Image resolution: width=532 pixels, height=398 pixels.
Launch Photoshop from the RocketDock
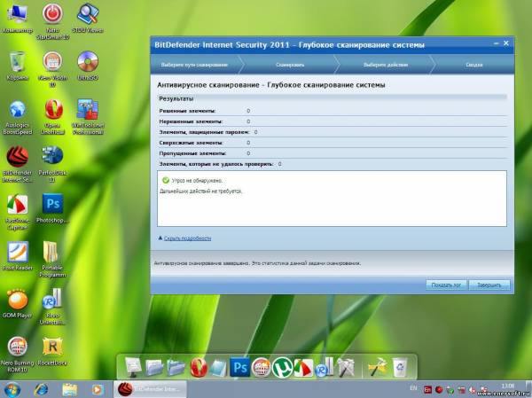239,367
